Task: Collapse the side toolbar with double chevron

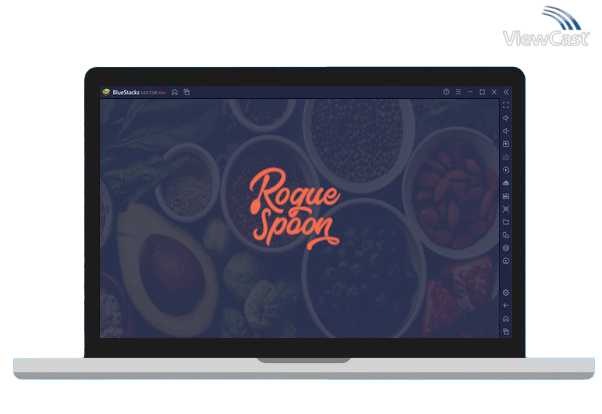Action: (506, 92)
